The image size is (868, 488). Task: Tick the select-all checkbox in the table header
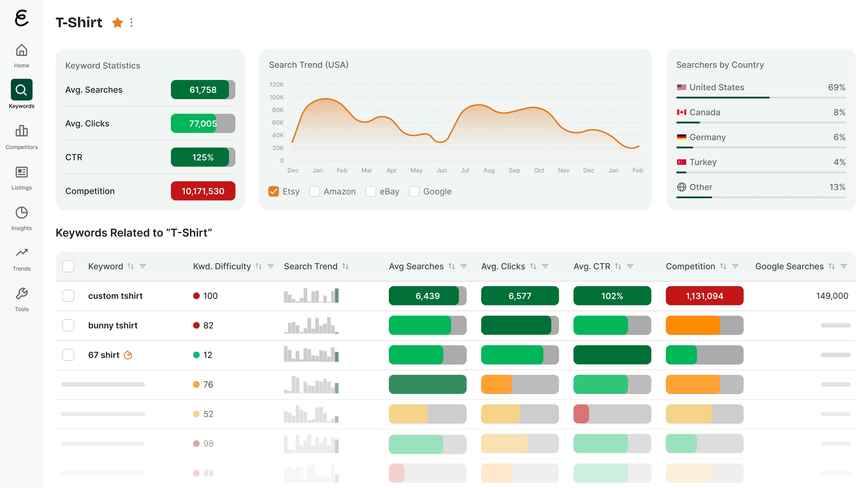pos(68,266)
